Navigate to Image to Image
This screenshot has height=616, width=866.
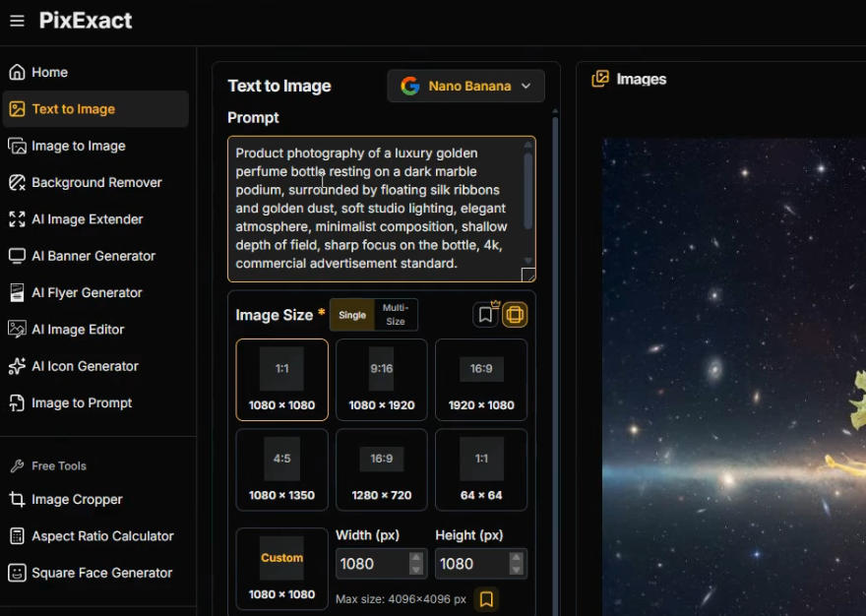click(78, 146)
